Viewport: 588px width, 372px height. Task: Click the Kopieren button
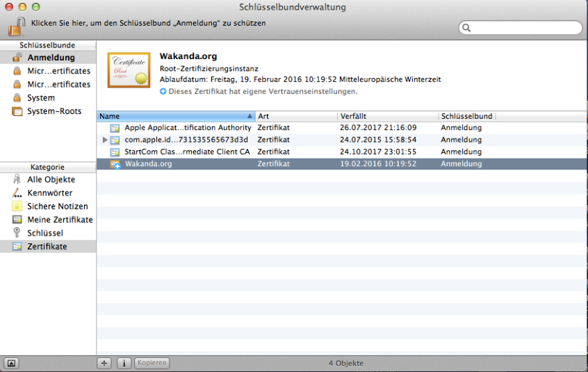pyautogui.click(x=152, y=363)
